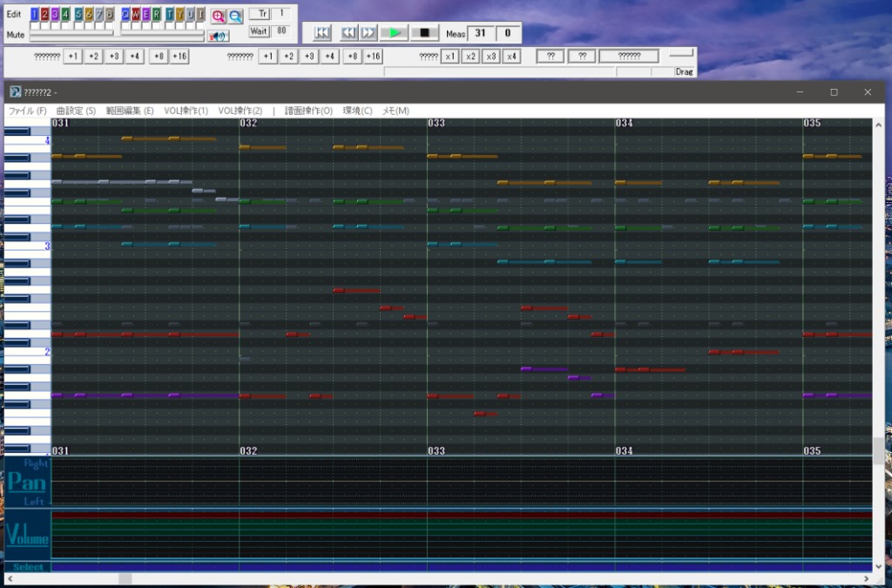Toggle mute checkbox under track 2
This screenshot has height=588, width=892.
pos(45,25)
